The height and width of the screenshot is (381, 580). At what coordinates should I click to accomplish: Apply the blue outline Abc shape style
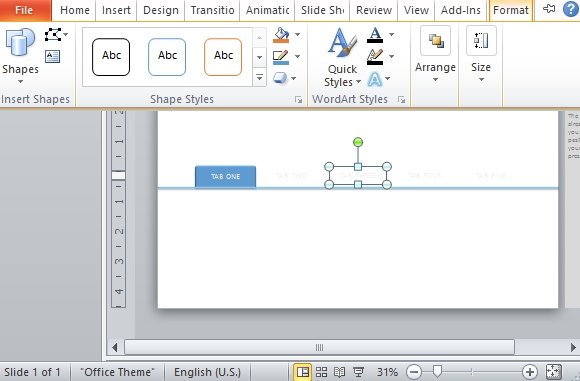(167, 57)
